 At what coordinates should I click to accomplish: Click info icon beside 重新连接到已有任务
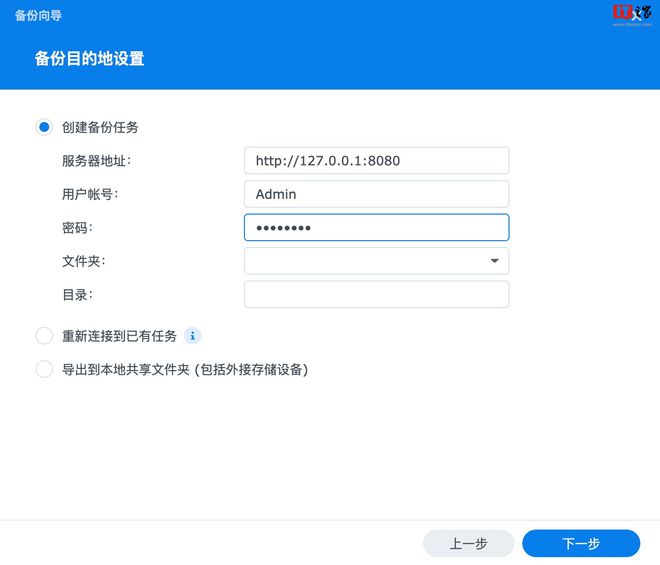pyautogui.click(x=193, y=336)
